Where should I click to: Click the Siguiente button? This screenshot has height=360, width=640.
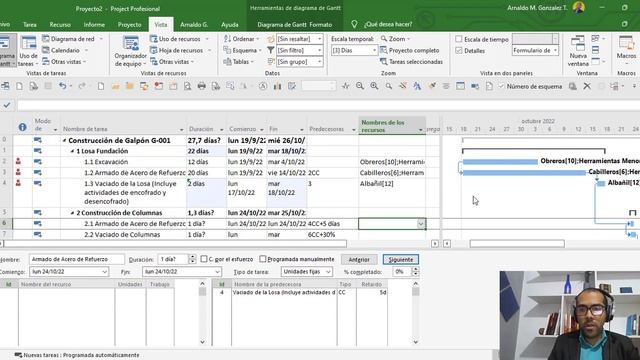click(400, 259)
